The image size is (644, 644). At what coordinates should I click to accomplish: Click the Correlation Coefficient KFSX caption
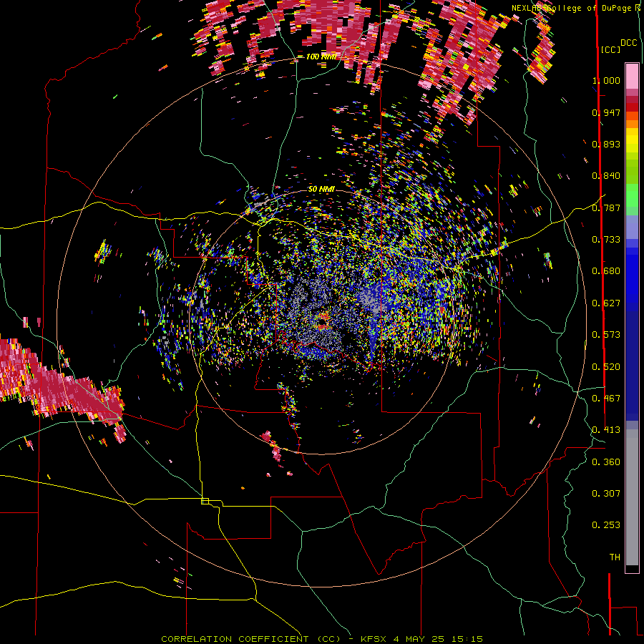tap(322, 639)
